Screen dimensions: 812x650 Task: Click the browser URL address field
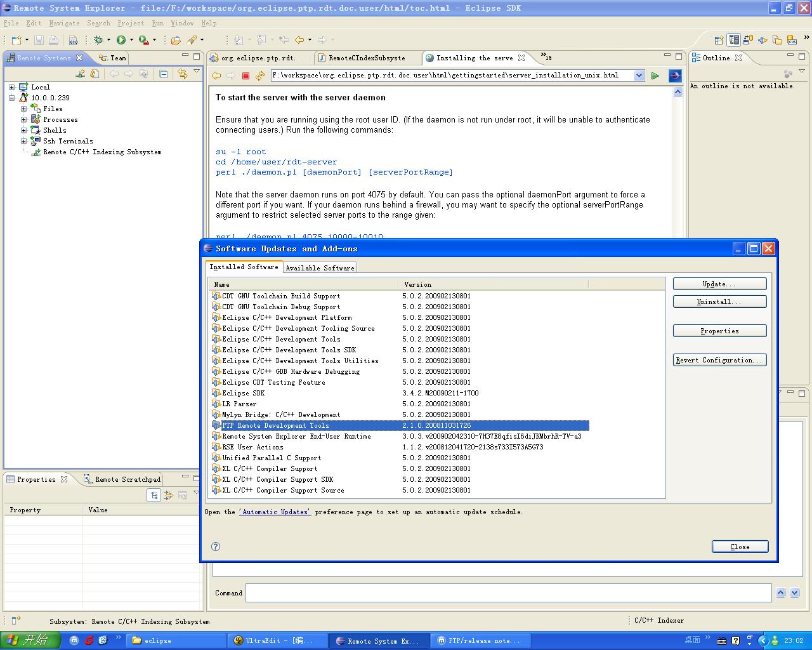pos(452,76)
